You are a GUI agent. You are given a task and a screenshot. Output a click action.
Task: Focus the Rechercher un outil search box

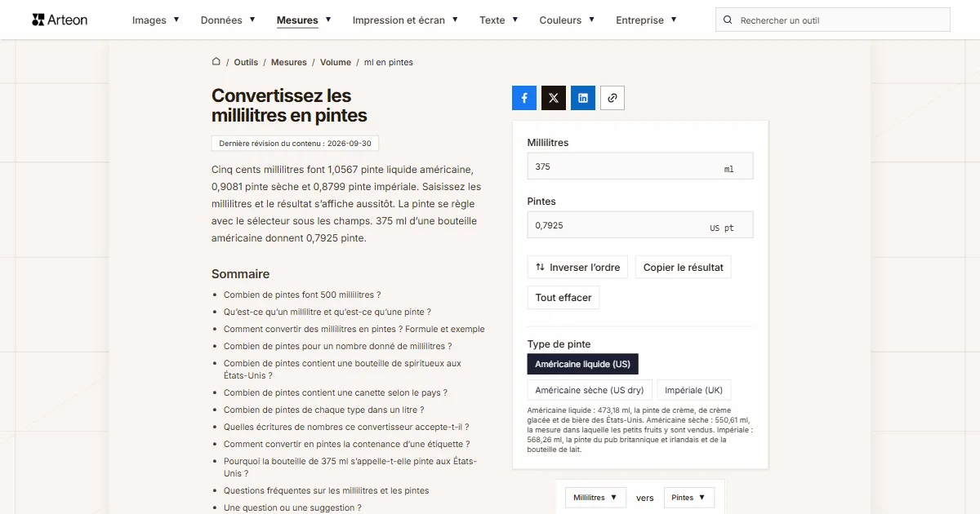pyautogui.click(x=833, y=20)
